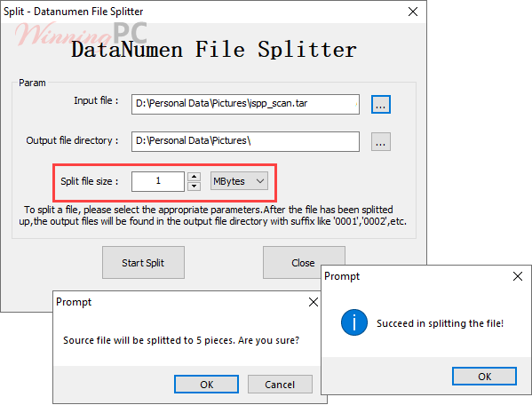Viewport: 532px width, 405px height.
Task: Cancel the split confirmation prompt
Action: tap(280, 385)
